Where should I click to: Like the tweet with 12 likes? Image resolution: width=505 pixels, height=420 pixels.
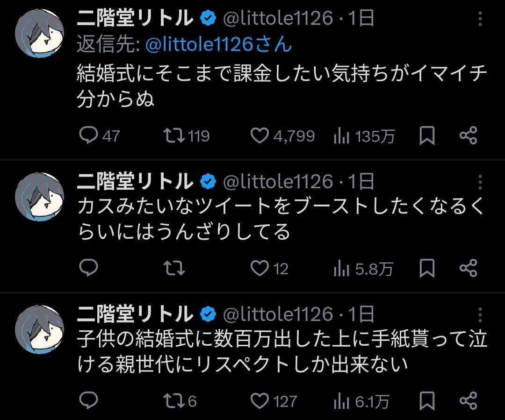click(260, 268)
